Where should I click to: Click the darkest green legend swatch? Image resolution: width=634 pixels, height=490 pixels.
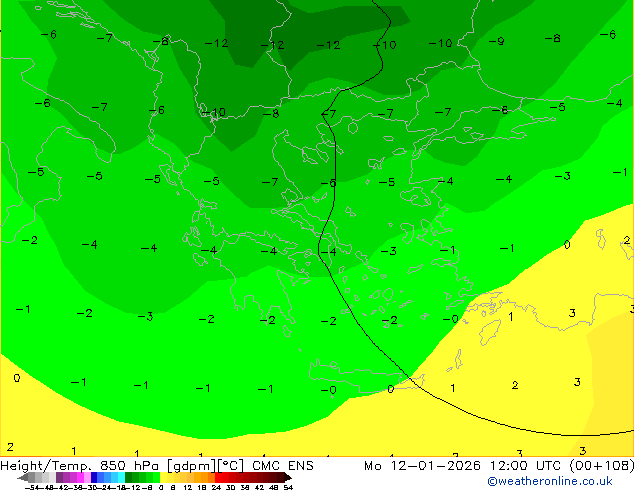pyautogui.click(x=129, y=477)
